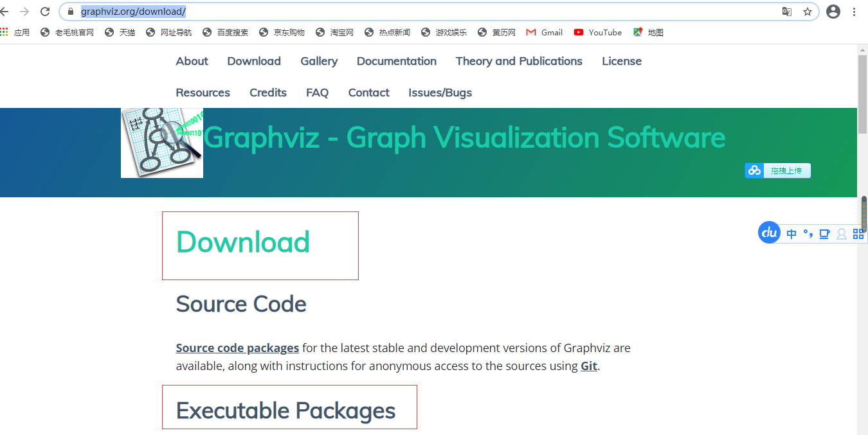Open the Credits nav item
This screenshot has height=435, width=868.
[268, 93]
